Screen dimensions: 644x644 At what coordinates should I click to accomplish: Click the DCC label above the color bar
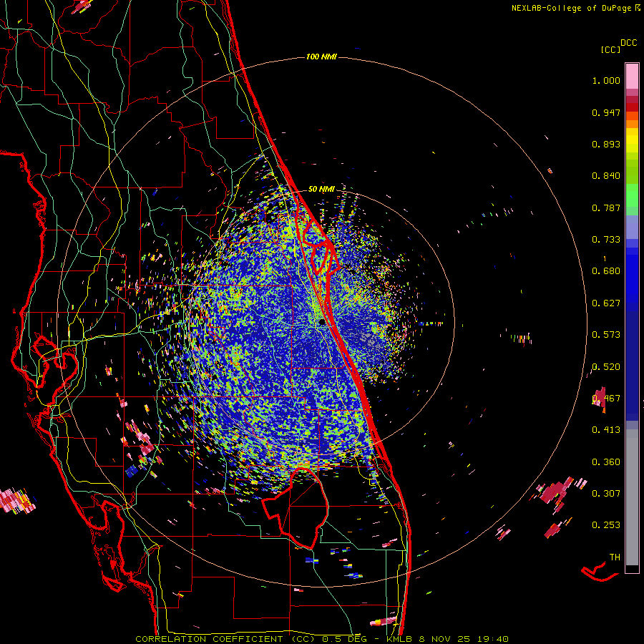629,43
